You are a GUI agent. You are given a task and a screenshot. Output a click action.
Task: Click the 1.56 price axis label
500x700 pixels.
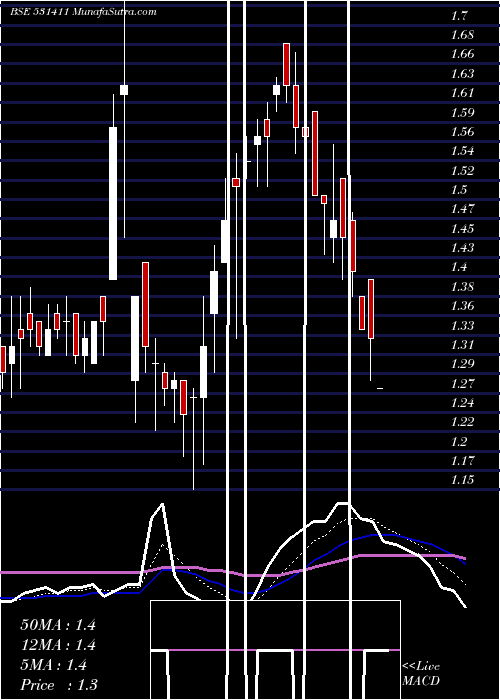[462, 132]
